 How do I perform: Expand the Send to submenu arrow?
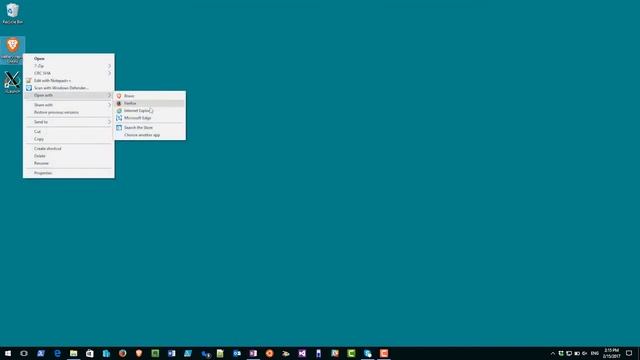point(109,122)
